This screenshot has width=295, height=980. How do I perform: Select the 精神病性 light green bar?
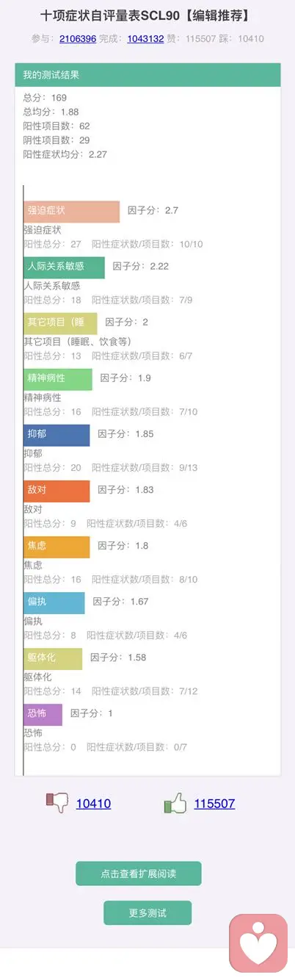[58, 379]
